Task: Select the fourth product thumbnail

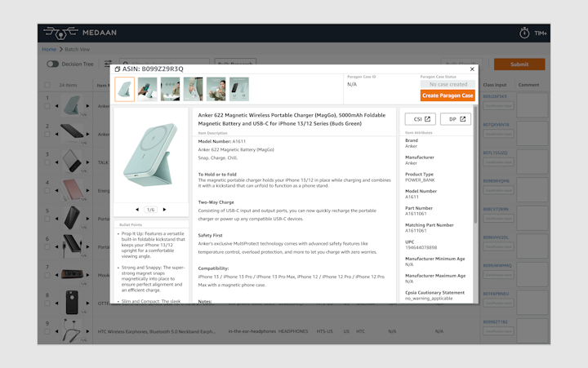Action: [x=194, y=89]
